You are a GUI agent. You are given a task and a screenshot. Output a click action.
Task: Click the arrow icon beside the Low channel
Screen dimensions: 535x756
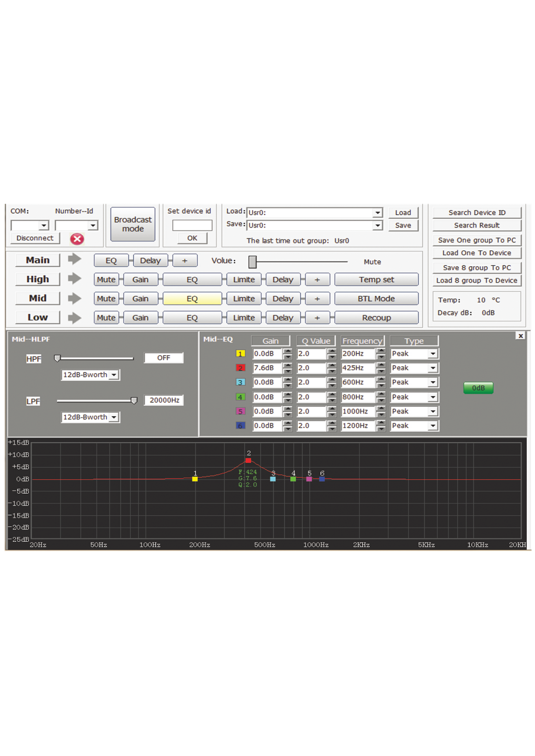(74, 317)
